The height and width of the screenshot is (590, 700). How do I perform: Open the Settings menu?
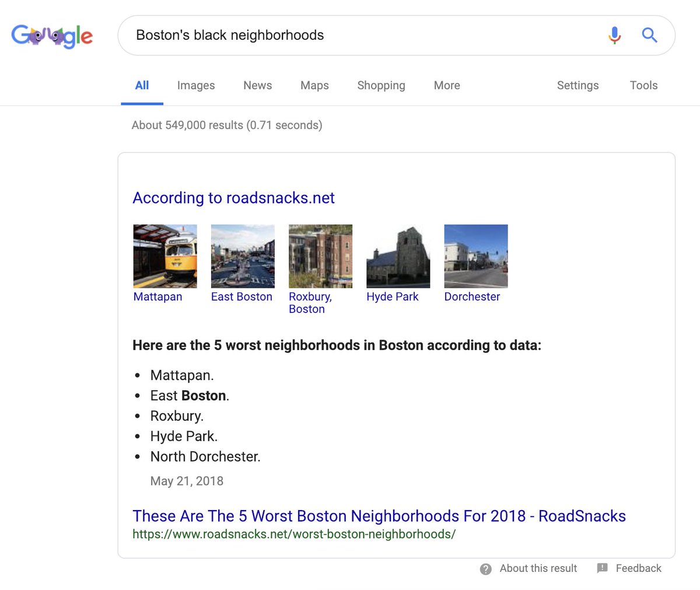click(x=577, y=86)
